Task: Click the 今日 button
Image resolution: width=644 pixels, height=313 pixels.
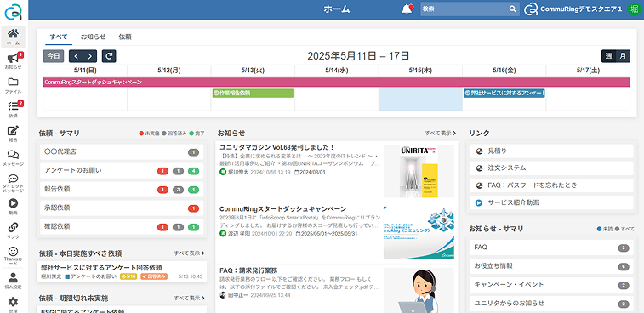Action: point(54,56)
